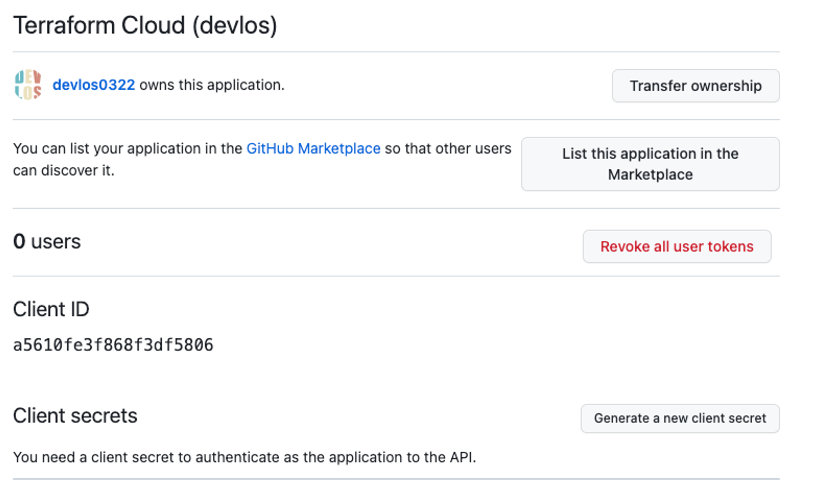831x504 pixels.
Task: Click the 'You can list your application' text
Action: [x=128, y=149]
